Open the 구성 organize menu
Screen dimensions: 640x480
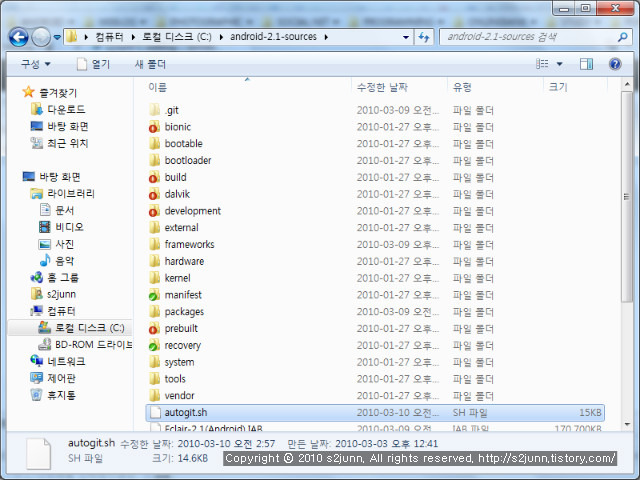(36, 64)
